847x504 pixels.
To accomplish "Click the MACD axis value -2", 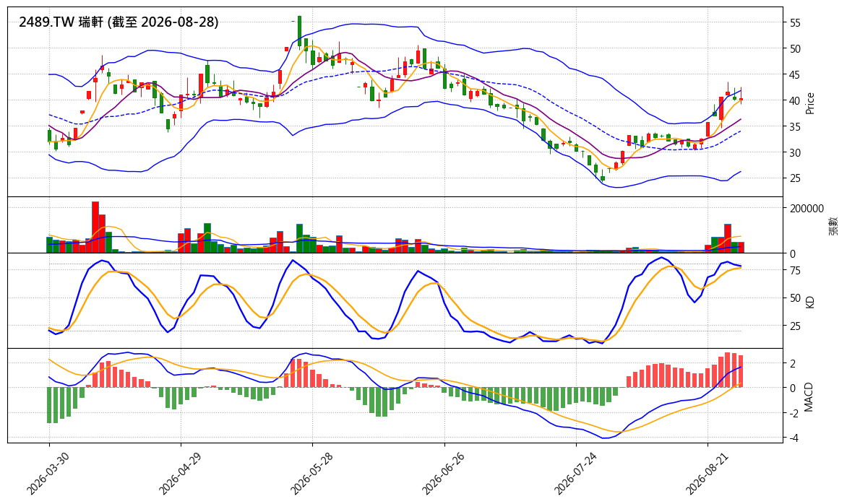I will point(793,413).
